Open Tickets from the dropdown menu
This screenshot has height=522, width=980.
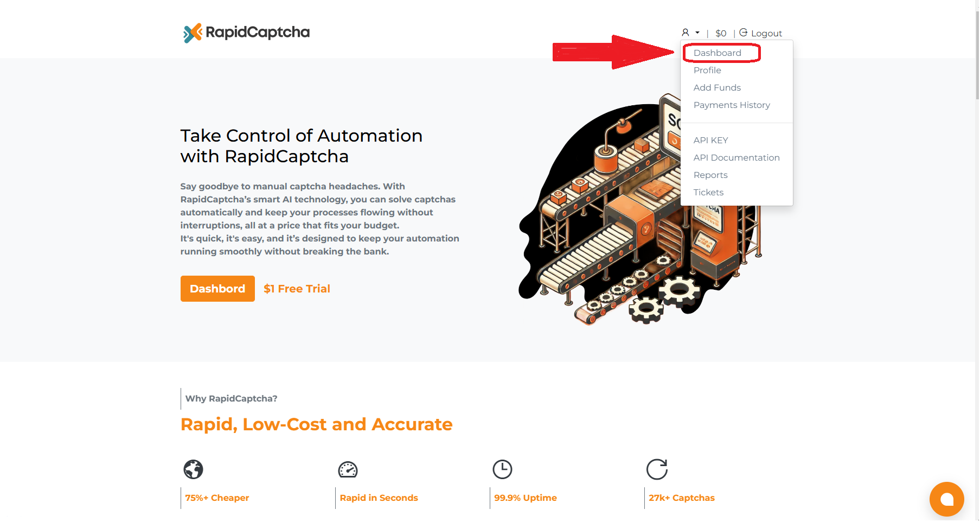pos(708,193)
